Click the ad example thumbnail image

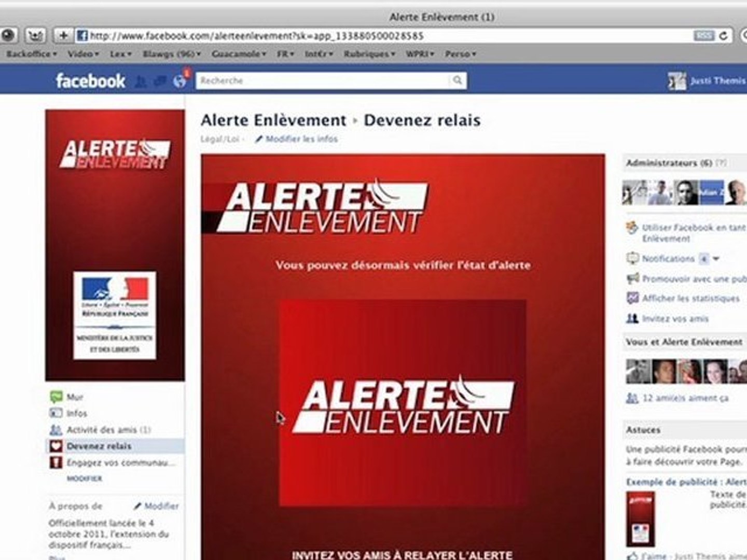(x=641, y=519)
